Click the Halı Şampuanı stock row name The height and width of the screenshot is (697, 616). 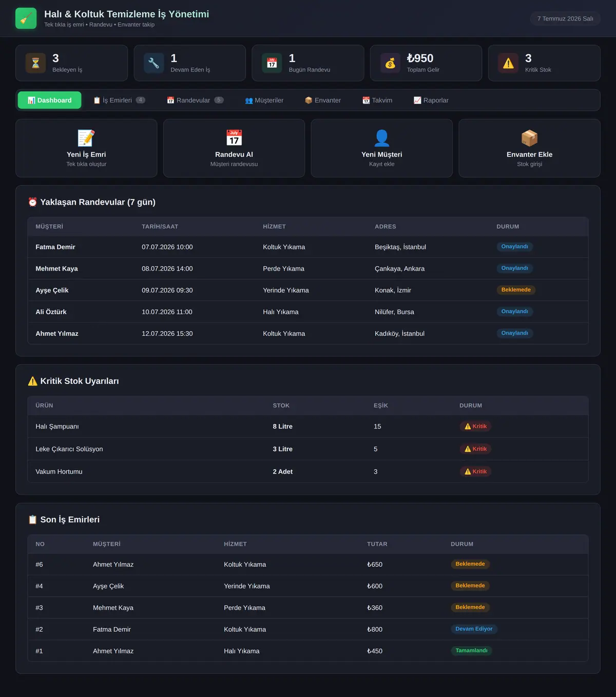[x=57, y=427]
